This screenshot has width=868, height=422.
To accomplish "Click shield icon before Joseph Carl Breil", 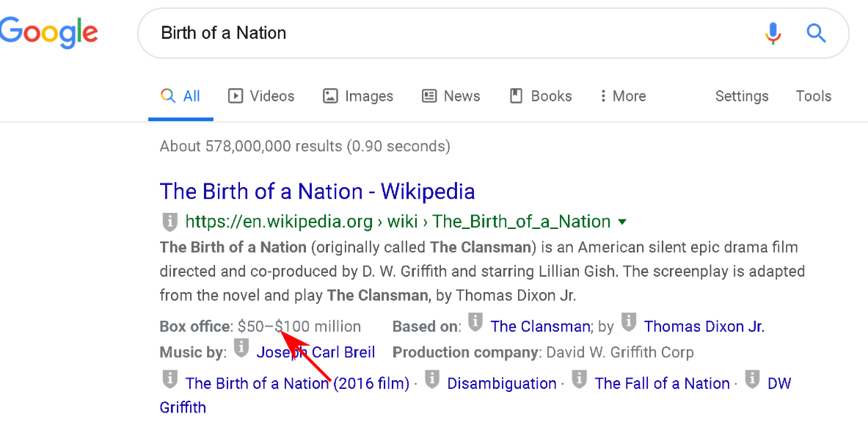I will click(x=241, y=349).
